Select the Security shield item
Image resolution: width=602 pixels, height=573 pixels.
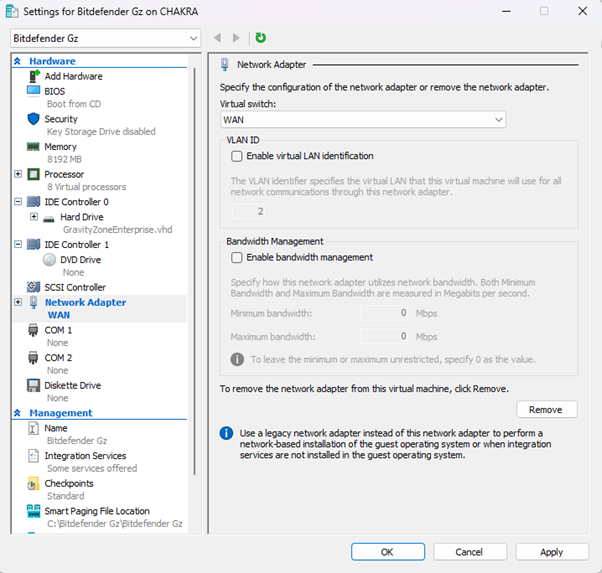[60, 119]
